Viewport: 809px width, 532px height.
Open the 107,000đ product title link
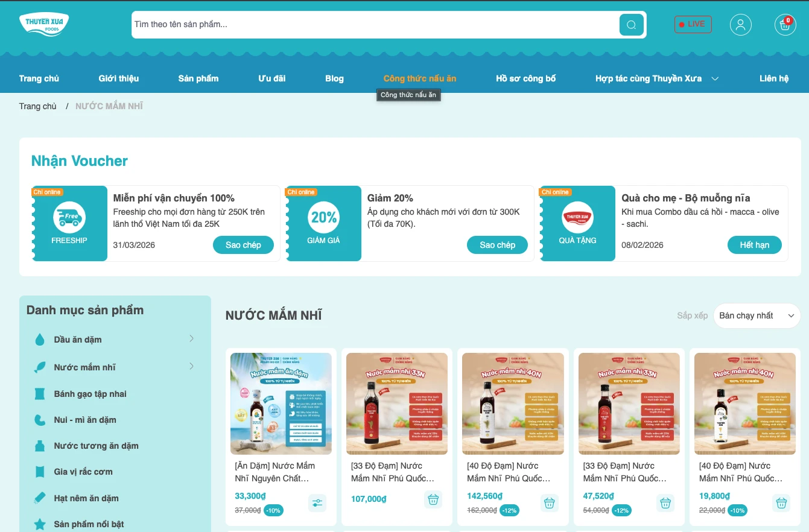coord(393,472)
